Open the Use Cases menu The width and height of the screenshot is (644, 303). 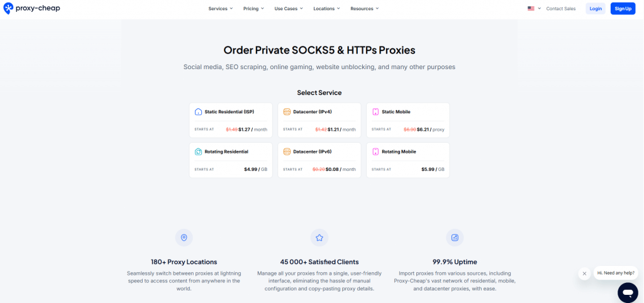click(x=289, y=9)
